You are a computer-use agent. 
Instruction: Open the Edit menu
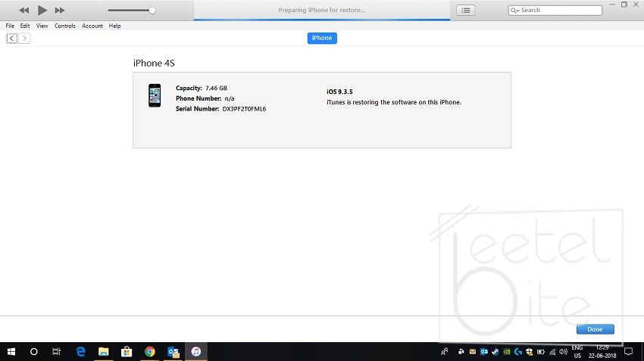click(x=25, y=26)
